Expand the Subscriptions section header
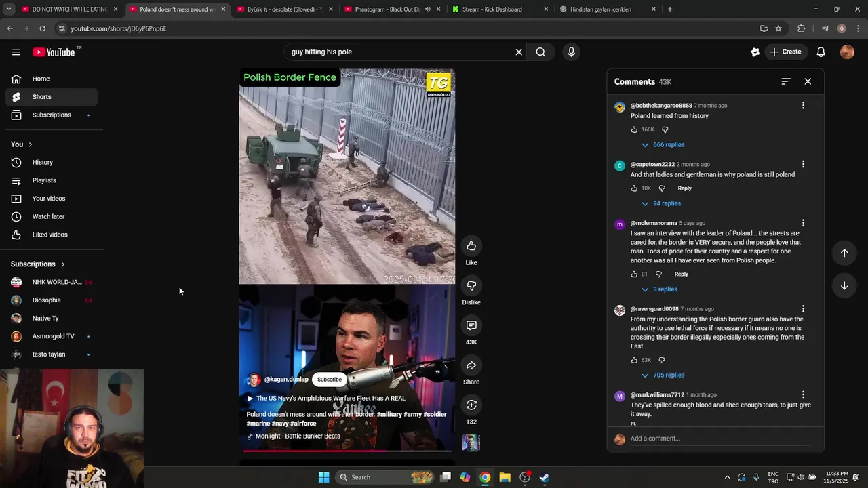868x488 pixels. 38,264
